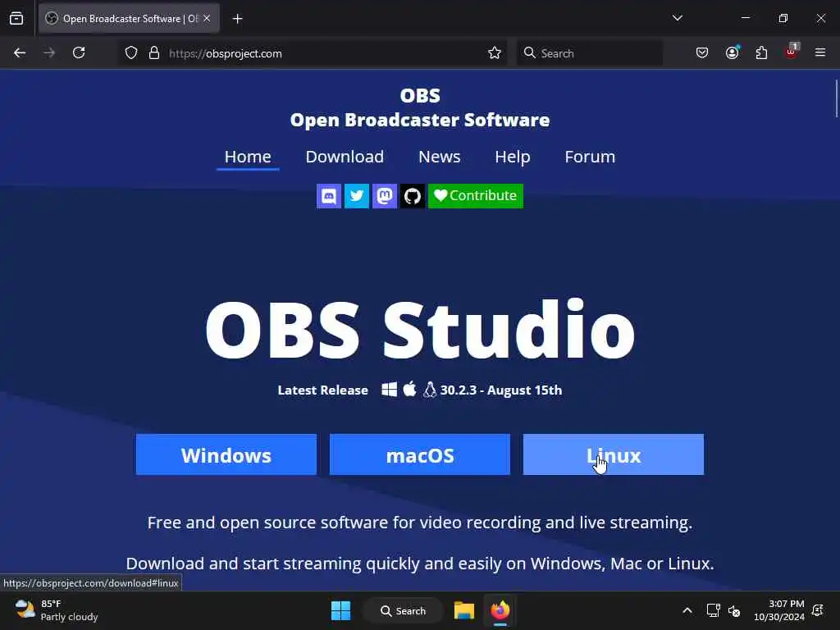Click the muted volume tray icon
Image resolution: width=840 pixels, height=630 pixels.
(x=734, y=610)
